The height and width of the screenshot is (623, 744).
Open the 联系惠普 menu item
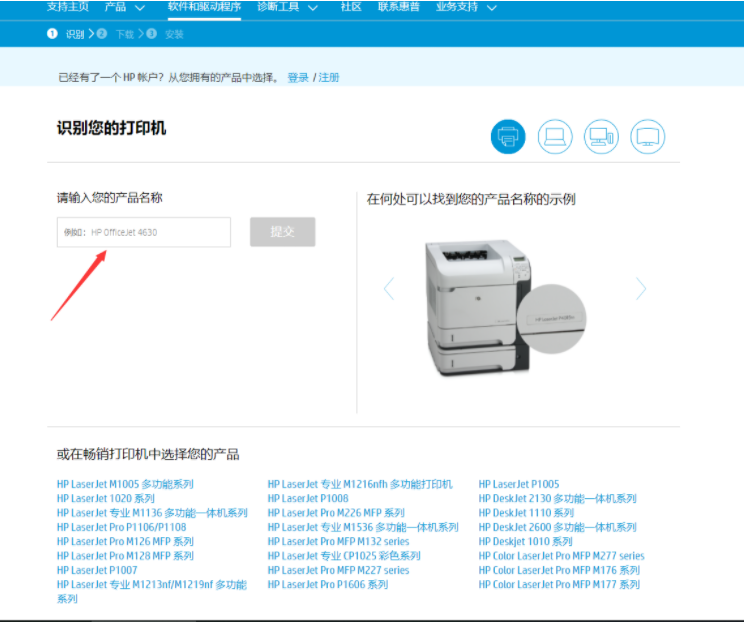pos(399,7)
